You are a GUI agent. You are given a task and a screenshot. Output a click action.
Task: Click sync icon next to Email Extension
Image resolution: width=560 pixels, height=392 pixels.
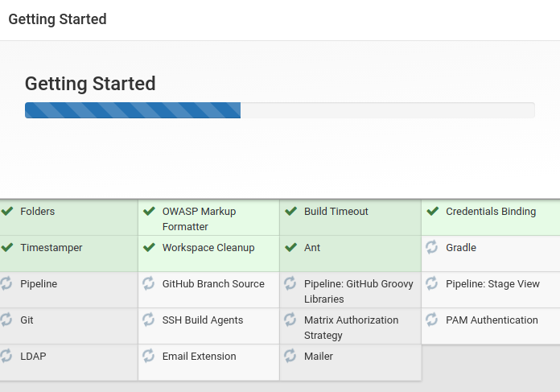(x=148, y=356)
